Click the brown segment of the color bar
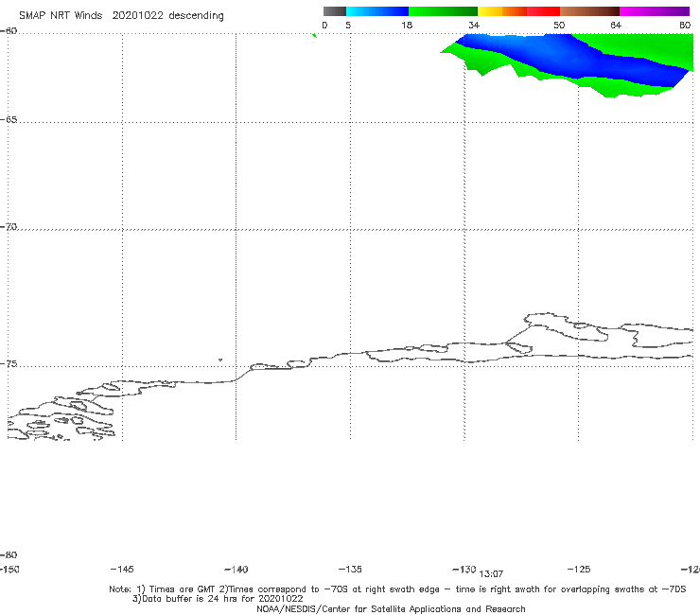The height and width of the screenshot is (615, 700). click(x=589, y=11)
